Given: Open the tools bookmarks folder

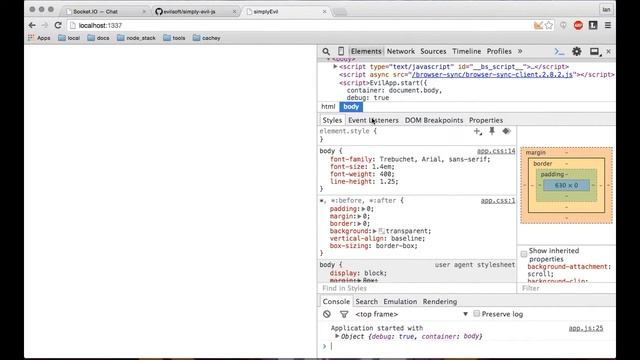Looking at the screenshot, I should 174,38.
